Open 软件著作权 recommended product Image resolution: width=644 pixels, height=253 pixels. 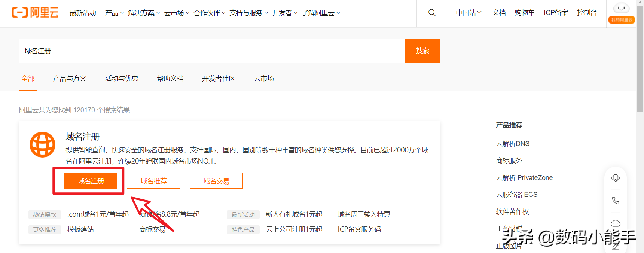512,212
